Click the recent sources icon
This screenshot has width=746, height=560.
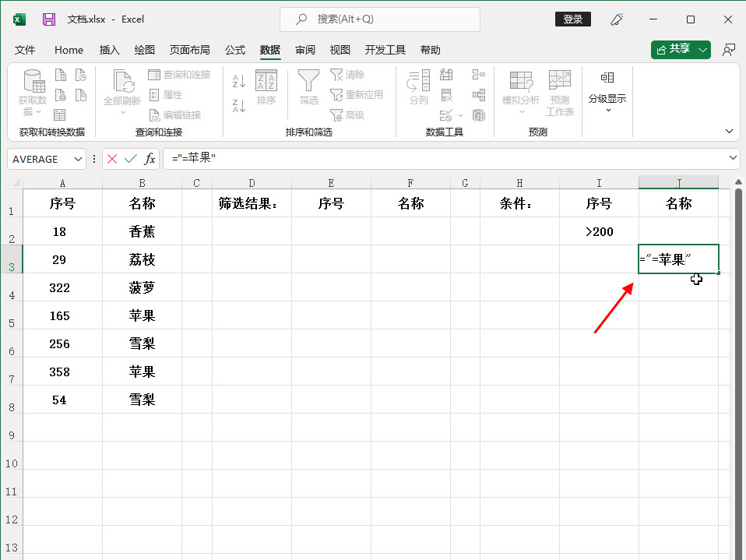(x=81, y=75)
